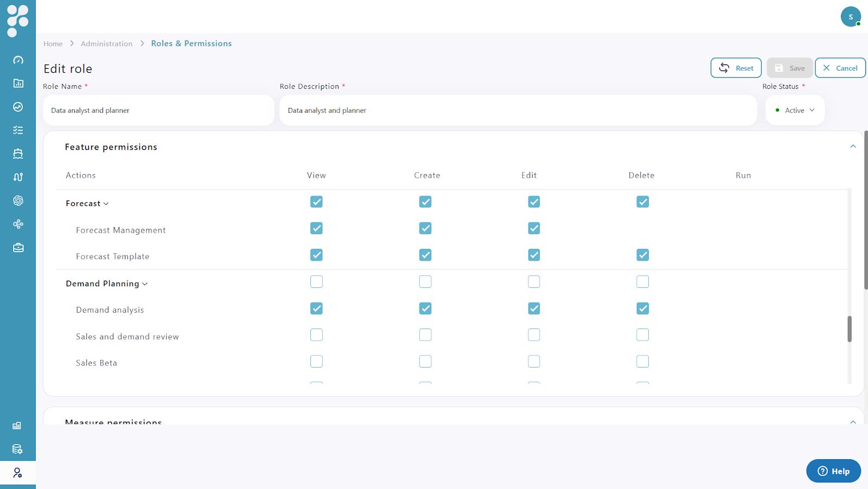This screenshot has height=489, width=868.
Task: Check Demand Planning Edit checkbox
Action: point(534,282)
